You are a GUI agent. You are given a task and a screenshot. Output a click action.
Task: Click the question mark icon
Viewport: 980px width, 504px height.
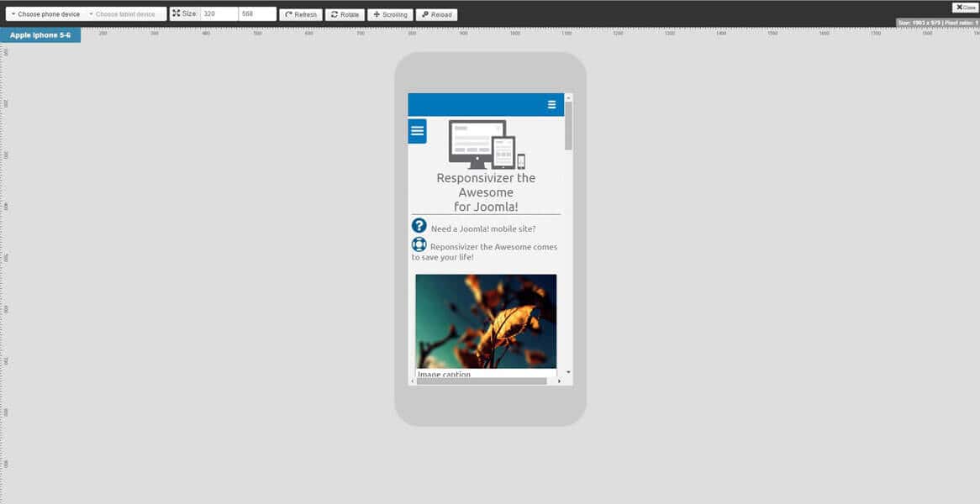(419, 226)
